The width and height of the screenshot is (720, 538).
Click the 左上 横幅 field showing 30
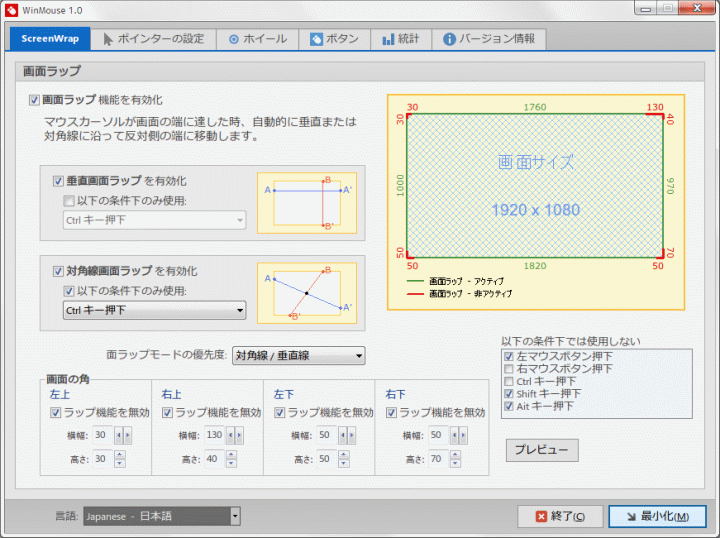pos(102,435)
